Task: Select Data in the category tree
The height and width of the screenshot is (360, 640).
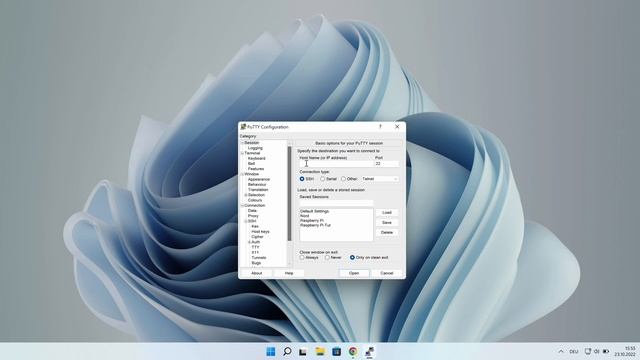Action: [252, 211]
